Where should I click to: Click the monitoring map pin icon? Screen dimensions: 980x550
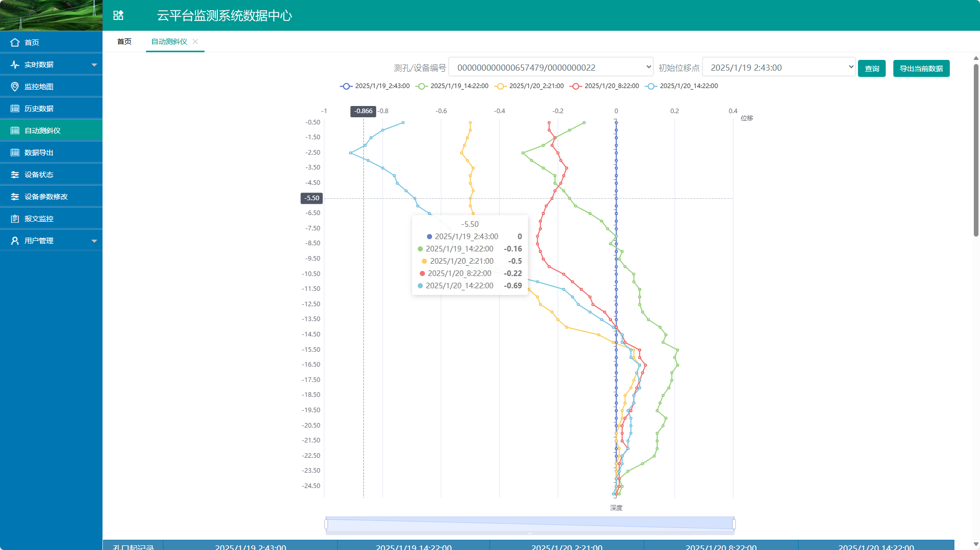pos(15,87)
